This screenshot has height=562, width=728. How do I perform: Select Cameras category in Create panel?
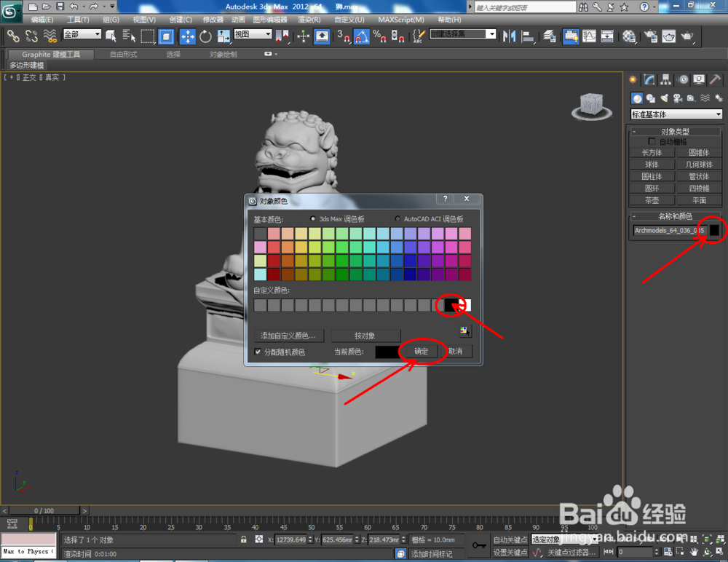coord(678,98)
